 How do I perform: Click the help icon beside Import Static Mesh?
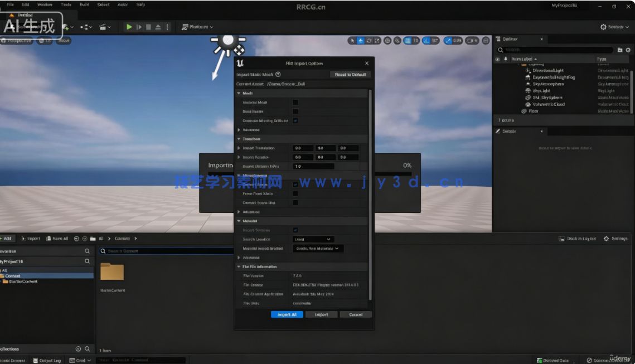click(278, 74)
